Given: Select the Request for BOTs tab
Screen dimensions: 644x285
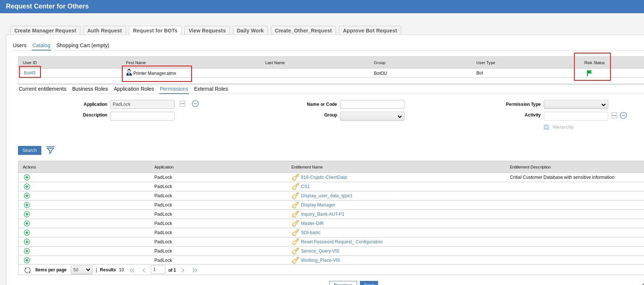Looking at the screenshot, I should (155, 31).
